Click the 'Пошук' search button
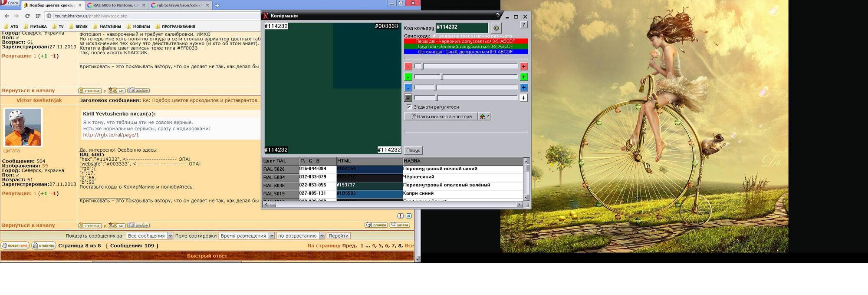Screen dimensions: 868x295 click(413, 150)
